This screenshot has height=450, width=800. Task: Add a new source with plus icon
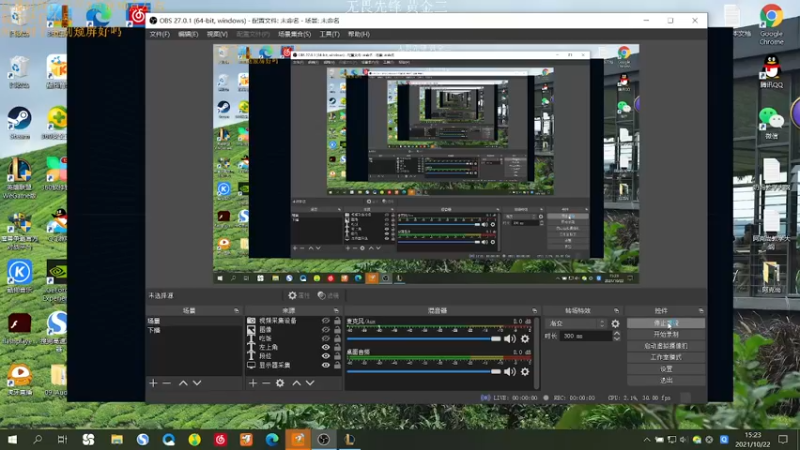[x=253, y=383]
